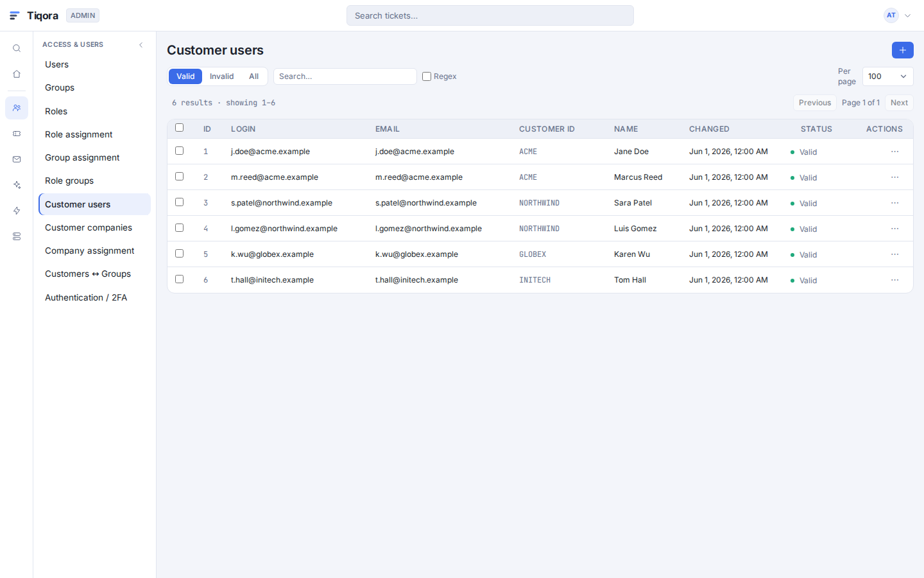Focus the customer users Search field
Image resolution: width=924 pixels, height=578 pixels.
(x=345, y=76)
